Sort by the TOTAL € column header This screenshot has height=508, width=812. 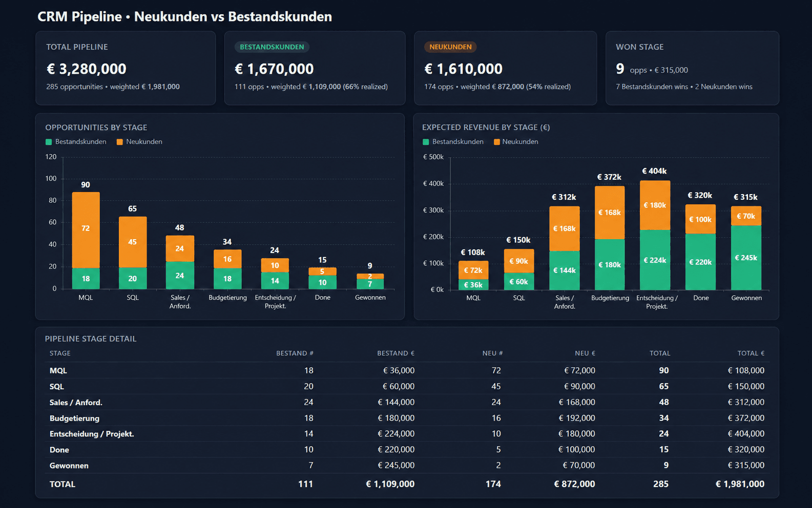point(751,353)
